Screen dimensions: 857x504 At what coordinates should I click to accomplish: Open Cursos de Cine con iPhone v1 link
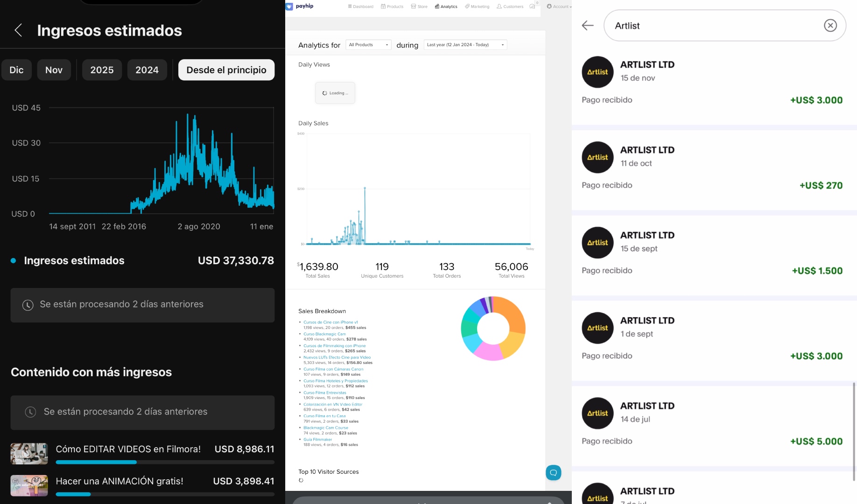(330, 322)
